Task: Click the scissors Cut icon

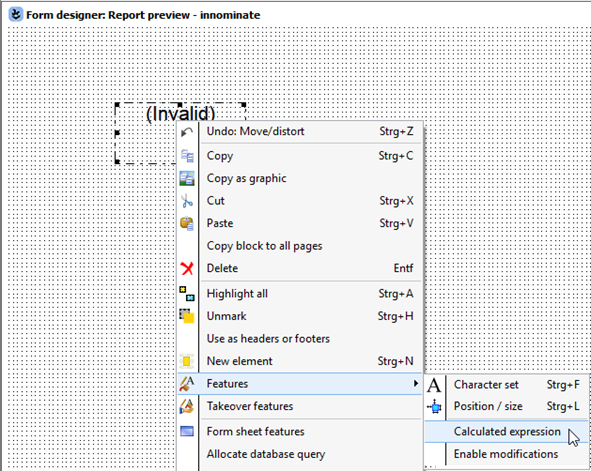Action: (187, 201)
